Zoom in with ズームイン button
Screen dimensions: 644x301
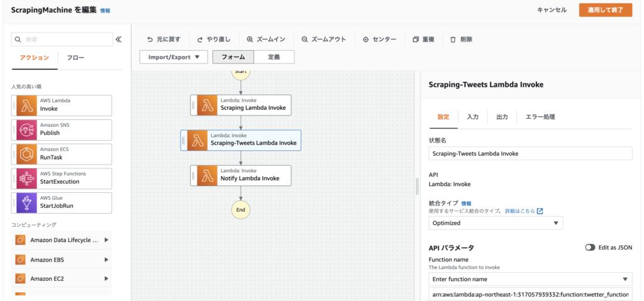click(265, 40)
